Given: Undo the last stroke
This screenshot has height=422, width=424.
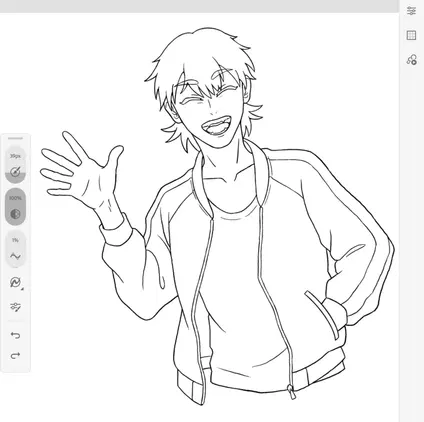Looking at the screenshot, I should [15, 335].
